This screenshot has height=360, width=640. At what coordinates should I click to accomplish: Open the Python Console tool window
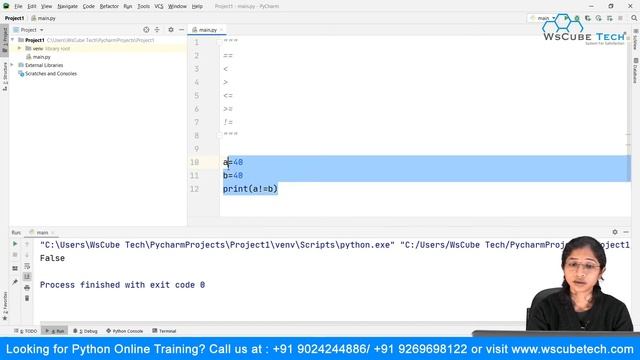click(x=124, y=331)
